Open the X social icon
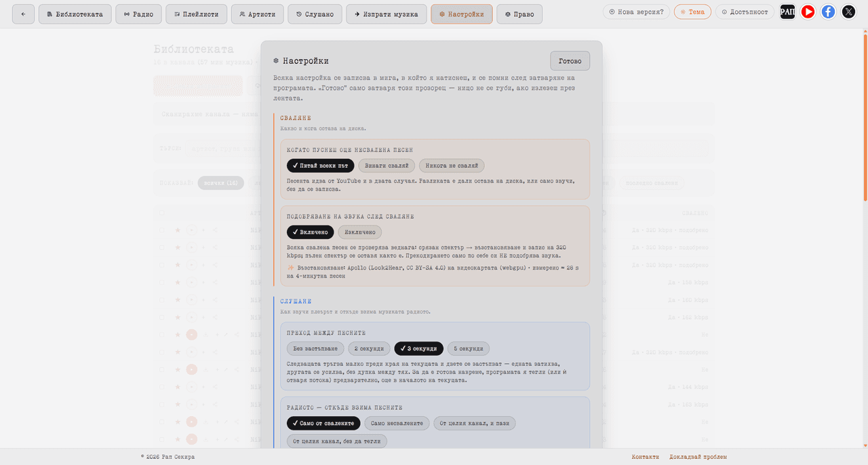 848,12
